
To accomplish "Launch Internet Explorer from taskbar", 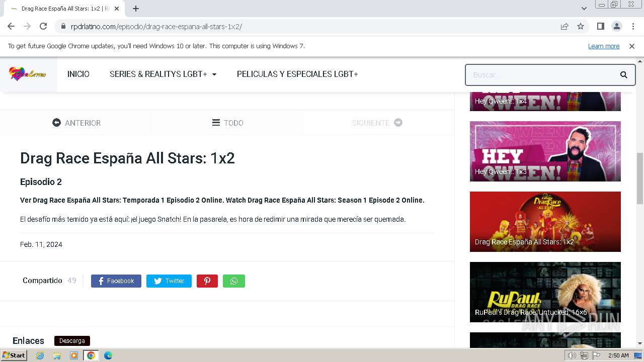I will tap(40, 355).
